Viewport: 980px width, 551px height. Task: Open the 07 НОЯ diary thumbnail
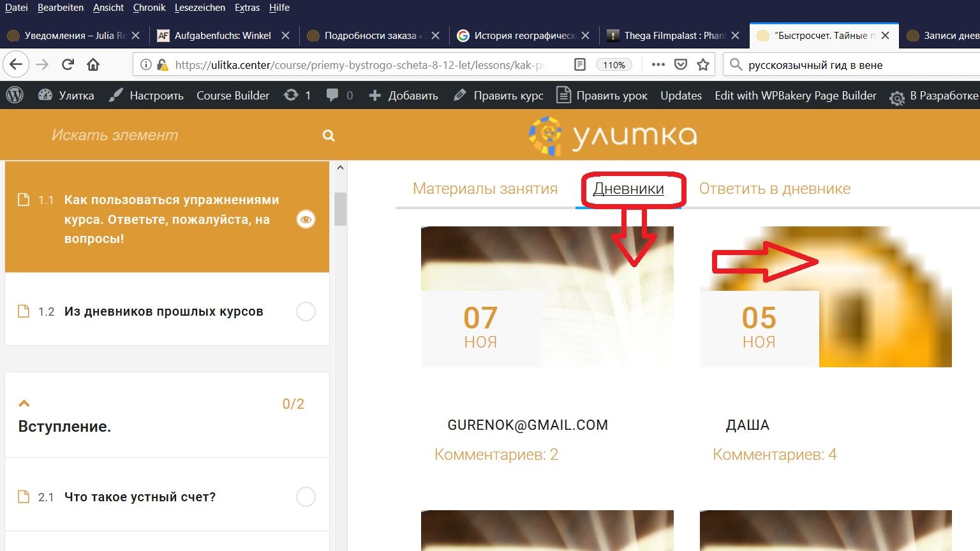click(x=547, y=297)
